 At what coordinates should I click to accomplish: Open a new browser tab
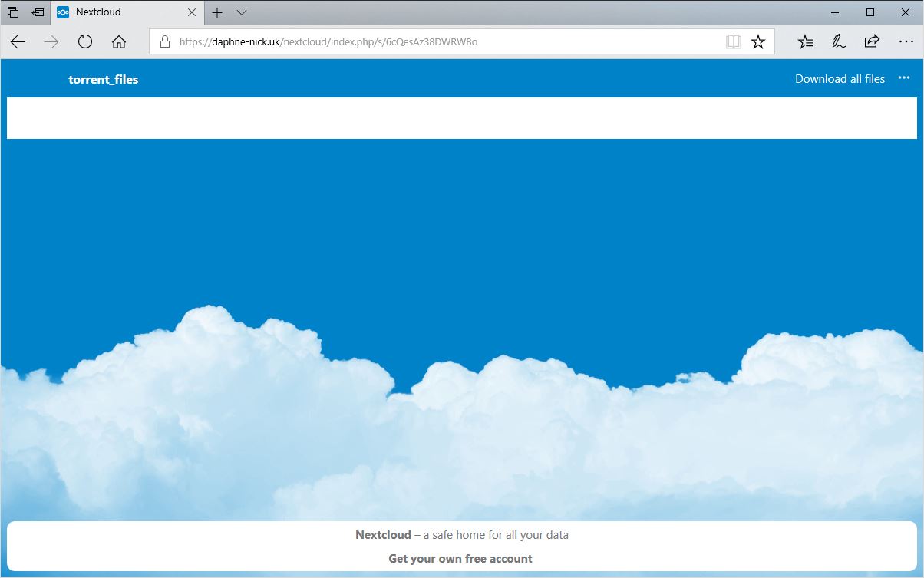[x=217, y=12]
